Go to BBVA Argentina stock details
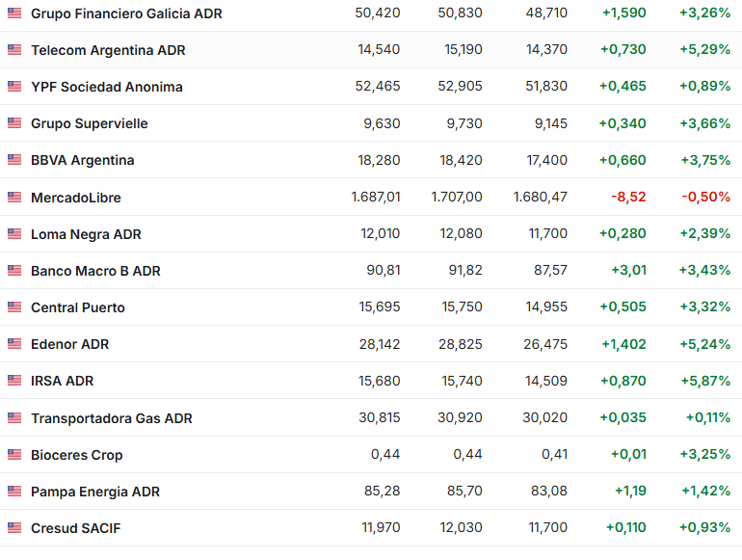Screen dimensions: 742x560 click(82, 160)
